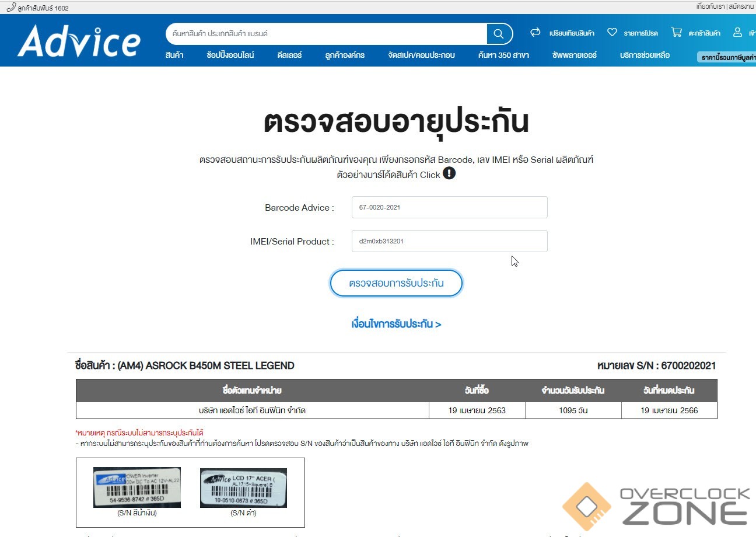Click the search magnifier icon
This screenshot has height=537, width=756.
[x=499, y=34]
